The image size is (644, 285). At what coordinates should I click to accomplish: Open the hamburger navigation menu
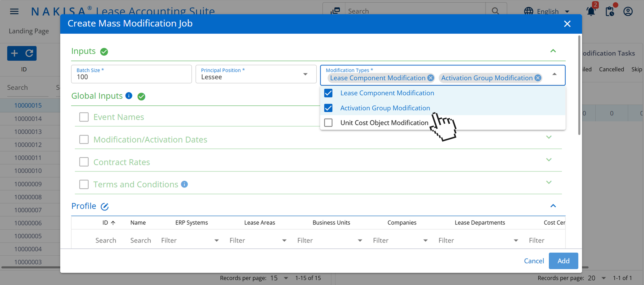coord(14,11)
